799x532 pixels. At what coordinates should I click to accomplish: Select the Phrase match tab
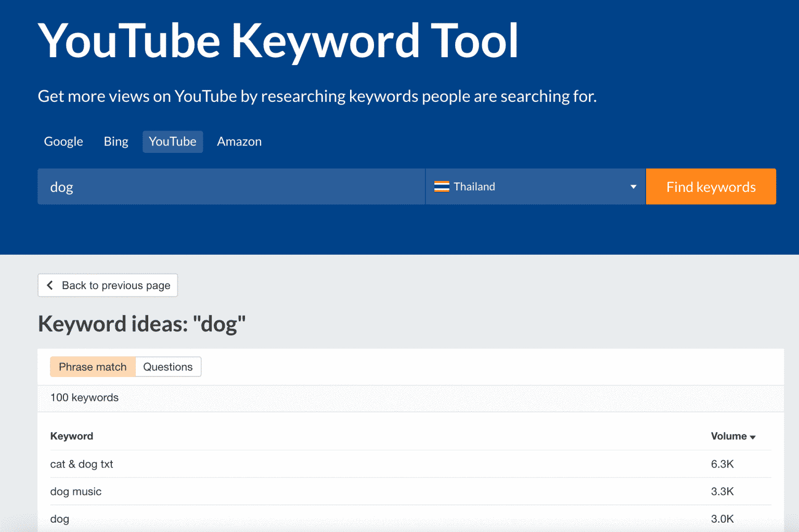pos(93,367)
